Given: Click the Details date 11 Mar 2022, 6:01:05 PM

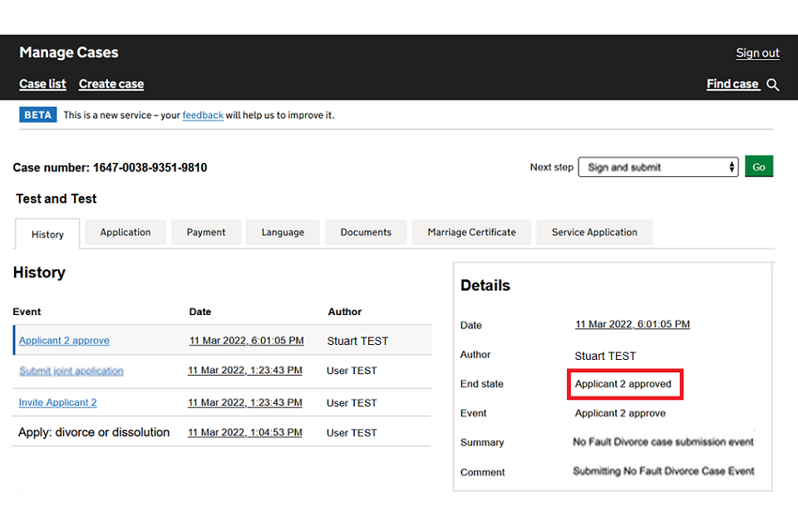Looking at the screenshot, I should pyautogui.click(x=633, y=324).
